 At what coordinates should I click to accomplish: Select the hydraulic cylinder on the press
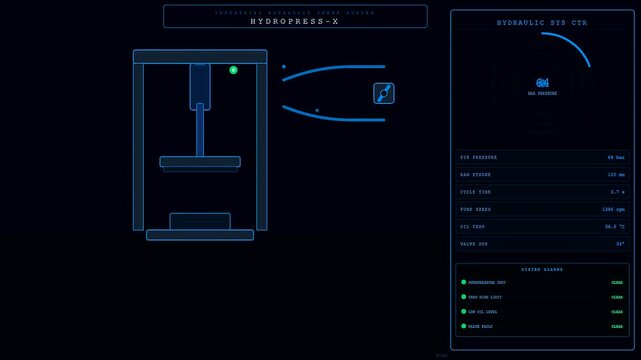(x=200, y=87)
